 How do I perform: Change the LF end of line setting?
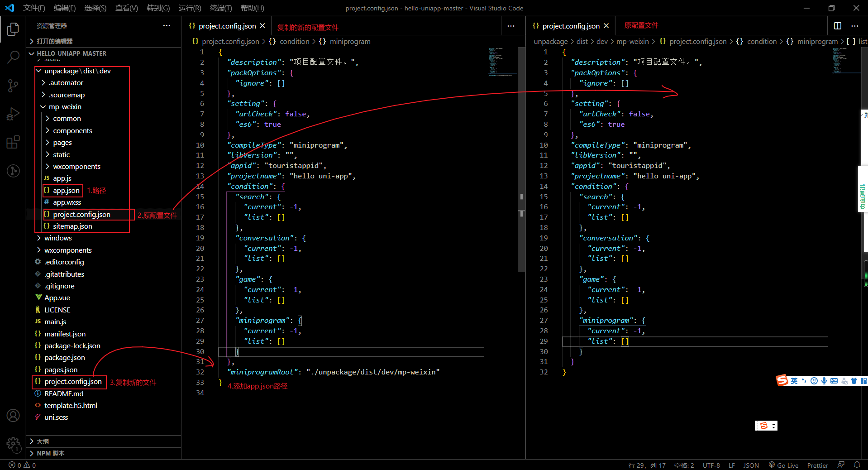pyautogui.click(x=732, y=465)
